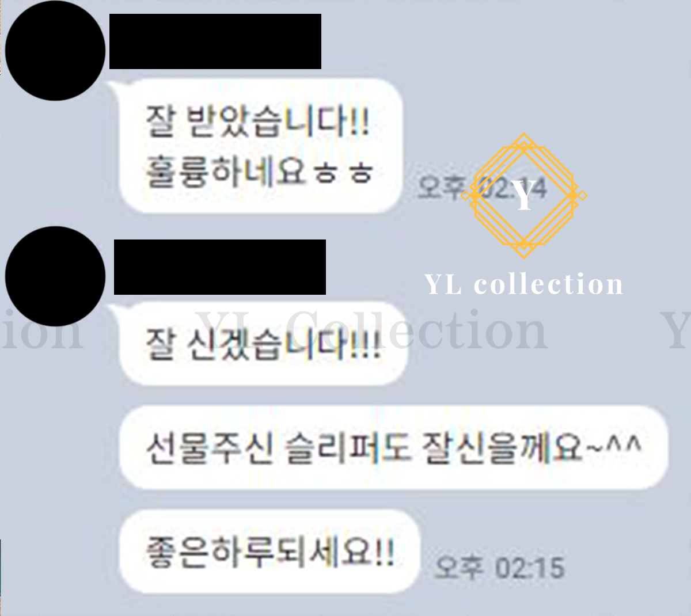Click the pointed tail of the 잘 받았습니다 bubble
691x616 pixels.
tap(116, 88)
